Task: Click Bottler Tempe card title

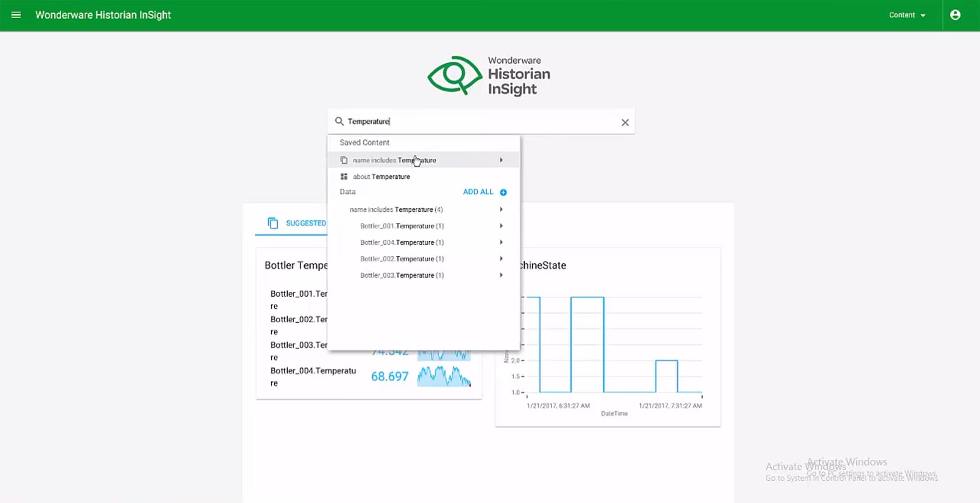Action: pos(296,265)
